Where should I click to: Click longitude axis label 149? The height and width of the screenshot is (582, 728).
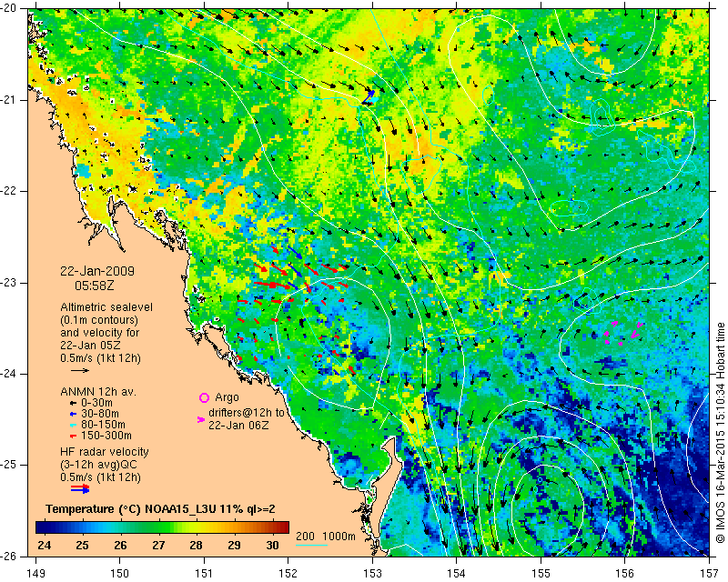coord(35,574)
